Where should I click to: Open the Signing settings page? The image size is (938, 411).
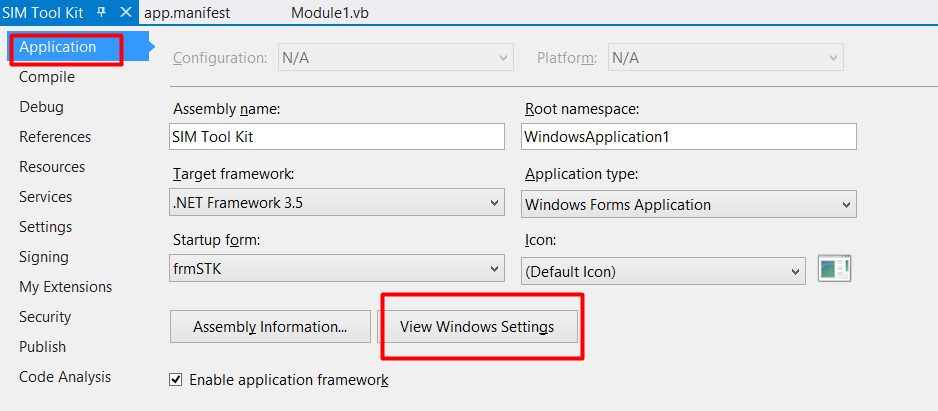click(x=44, y=257)
